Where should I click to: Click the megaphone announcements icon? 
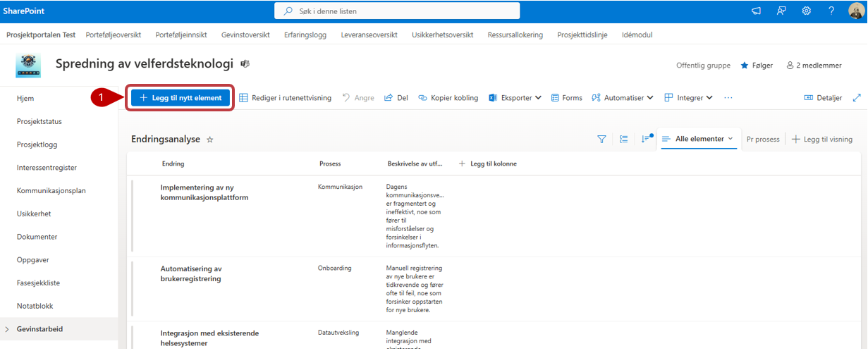pyautogui.click(x=757, y=11)
